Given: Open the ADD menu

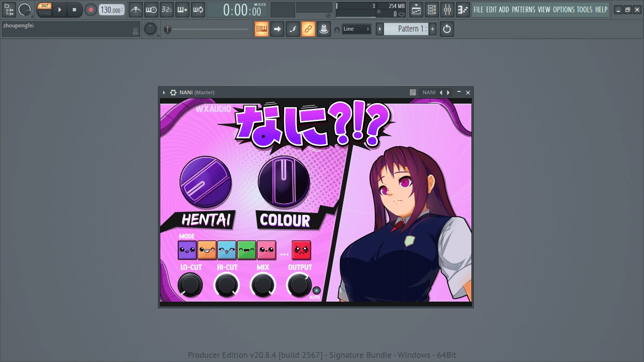Looking at the screenshot, I should click(x=504, y=9).
